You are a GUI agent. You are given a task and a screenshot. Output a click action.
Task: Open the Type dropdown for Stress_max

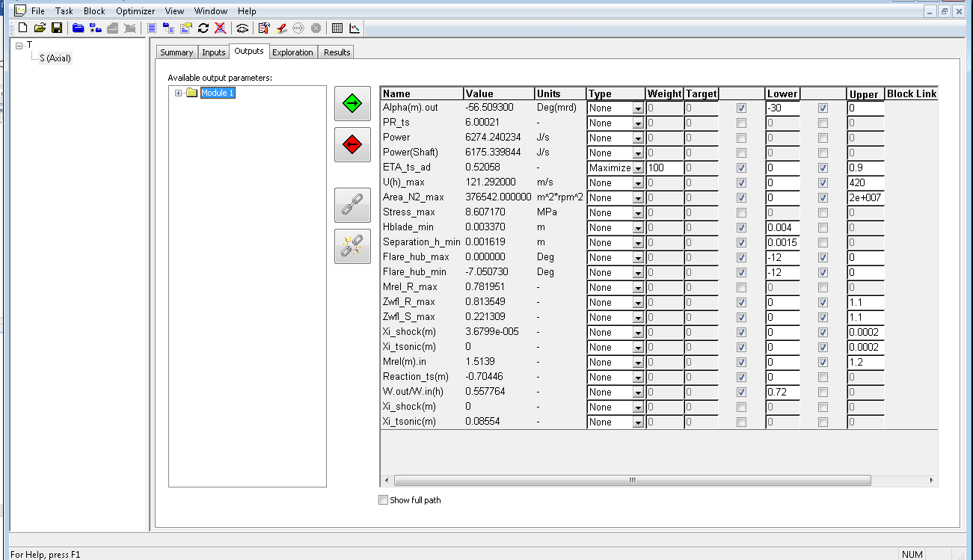click(638, 213)
